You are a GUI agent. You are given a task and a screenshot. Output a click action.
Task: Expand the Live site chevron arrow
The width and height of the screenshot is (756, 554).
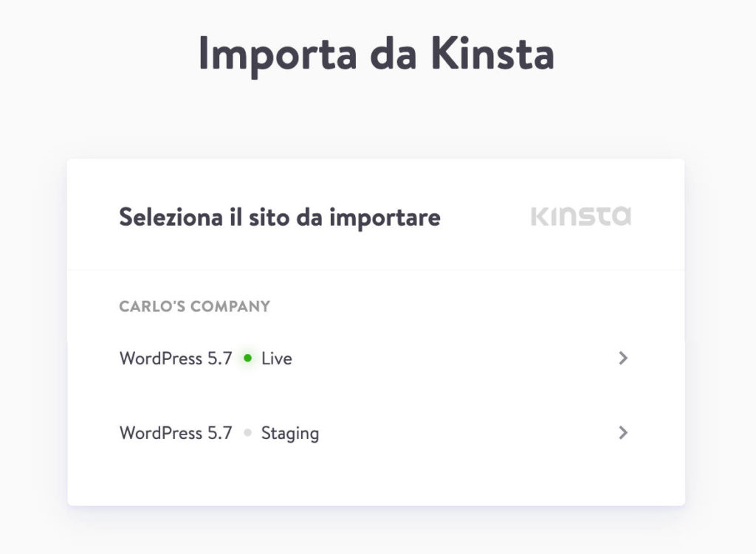pyautogui.click(x=623, y=358)
